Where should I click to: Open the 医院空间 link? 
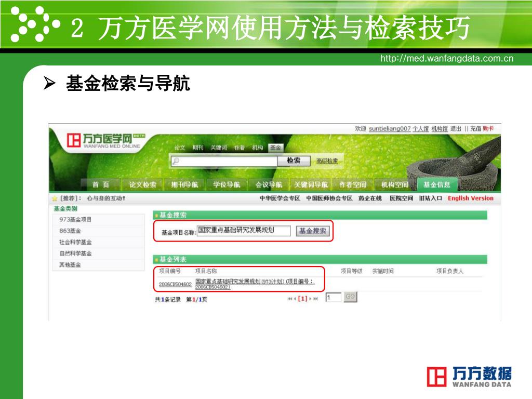click(x=402, y=198)
